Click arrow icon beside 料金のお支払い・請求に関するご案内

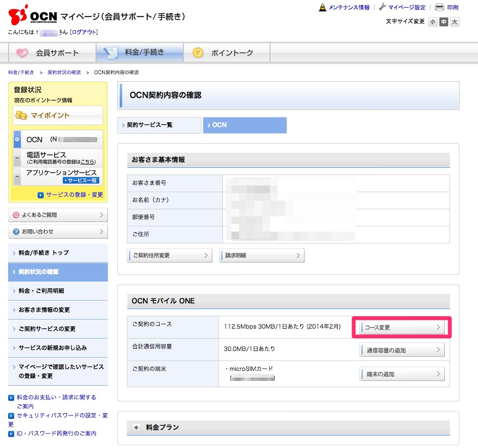coord(11,398)
